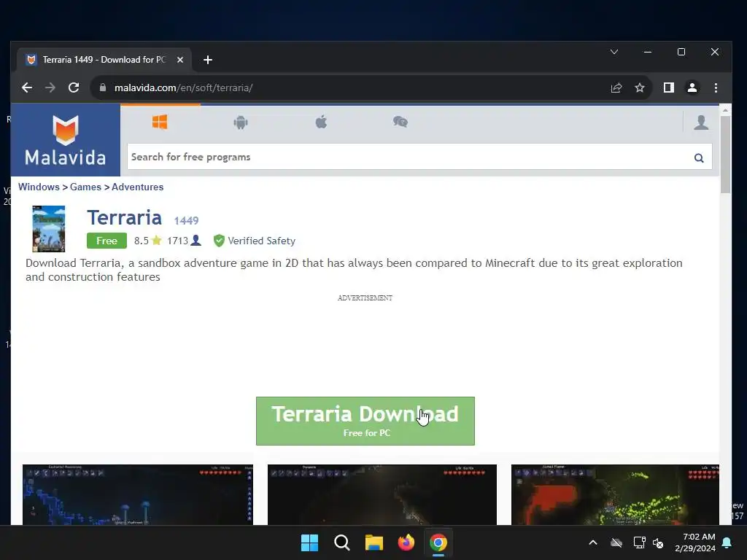
Task: Toggle Chrome side panel
Action: click(x=669, y=87)
